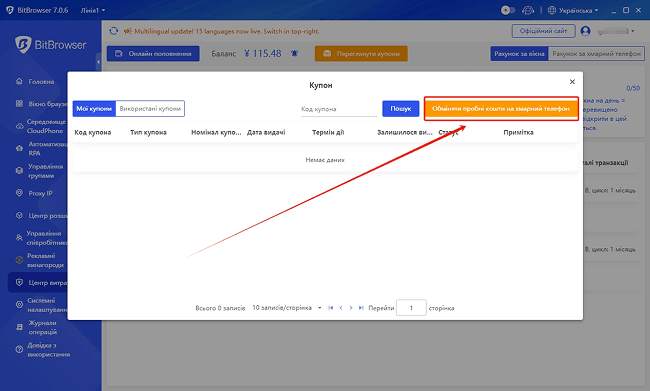Open group management icon in sidebar
This screenshot has width=650, height=391.
(19, 171)
